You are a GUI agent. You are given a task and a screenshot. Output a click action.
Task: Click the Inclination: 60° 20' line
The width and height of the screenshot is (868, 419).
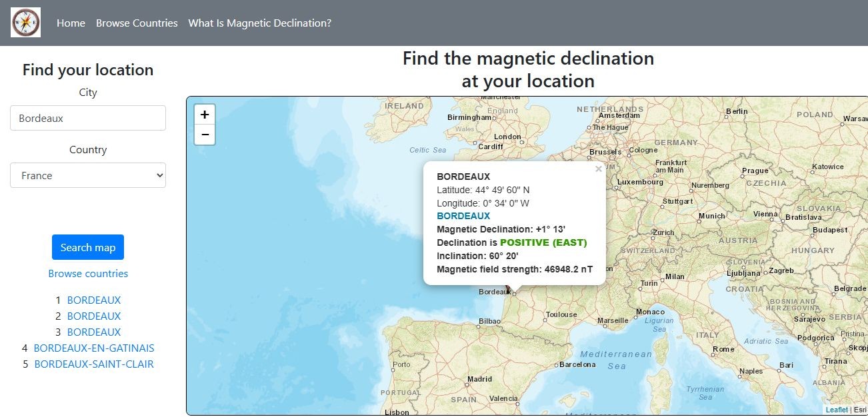click(x=477, y=256)
